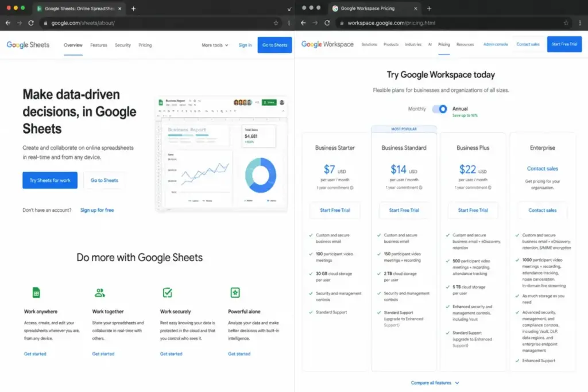Click Sign in on the Sheets page
Screen dimensions: 588x392
pyautogui.click(x=245, y=45)
